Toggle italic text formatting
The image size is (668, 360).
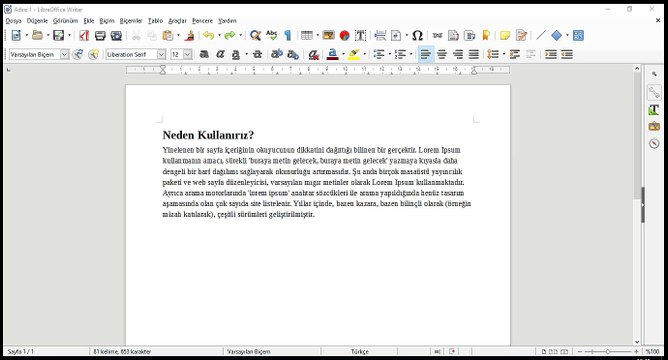coord(220,55)
